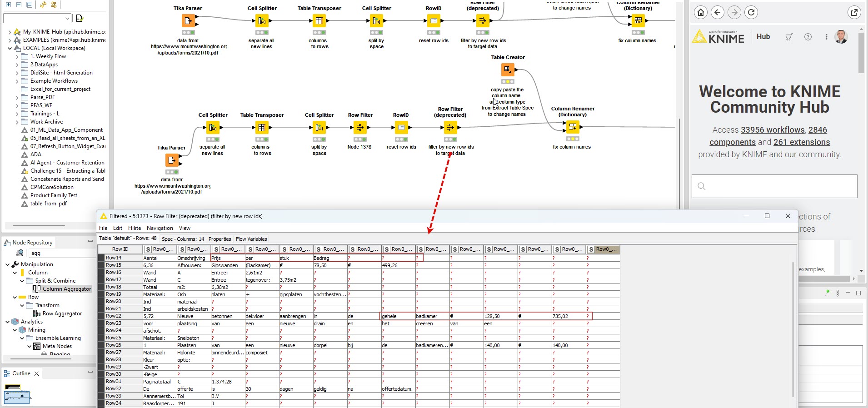Click the user profile avatar
Screen dimensions: 868x408
click(841, 37)
